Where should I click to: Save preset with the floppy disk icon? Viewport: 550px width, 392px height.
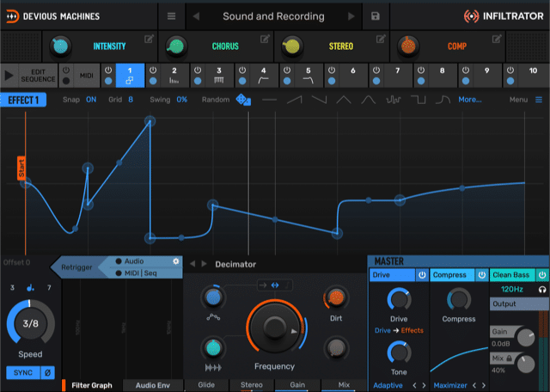coord(376,16)
